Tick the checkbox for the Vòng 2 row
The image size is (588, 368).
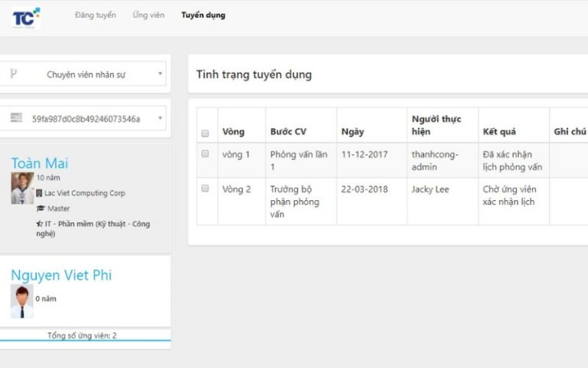pyautogui.click(x=205, y=189)
